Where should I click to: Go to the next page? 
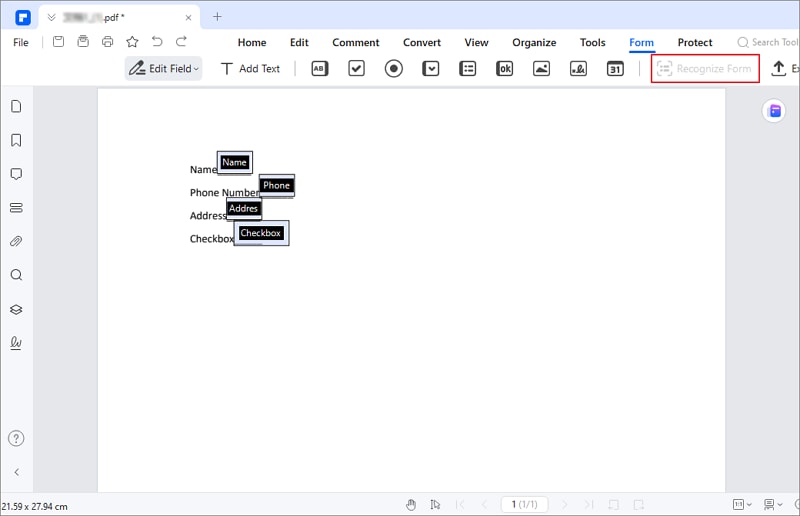pyautogui.click(x=564, y=505)
